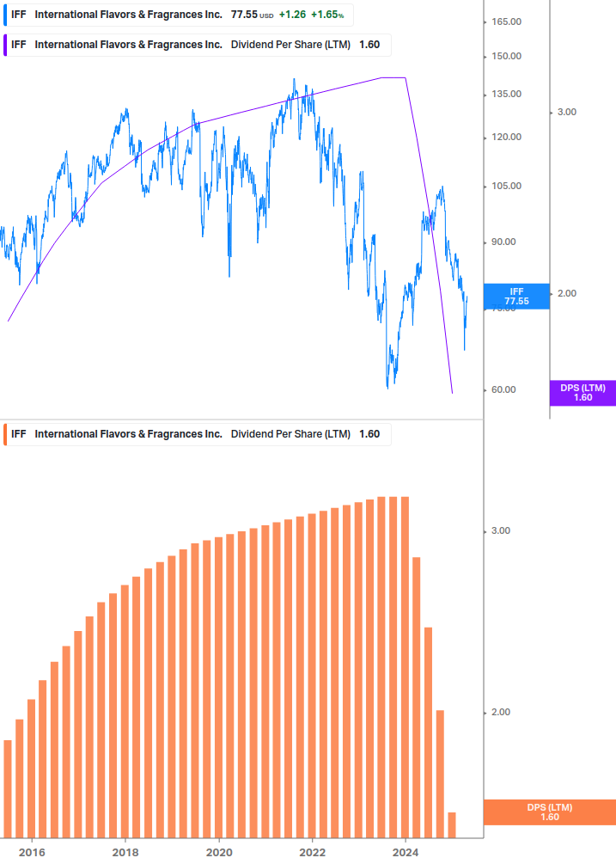The image size is (616, 864).
Task: Click the 2022 label on the time axis
Action: click(x=312, y=853)
